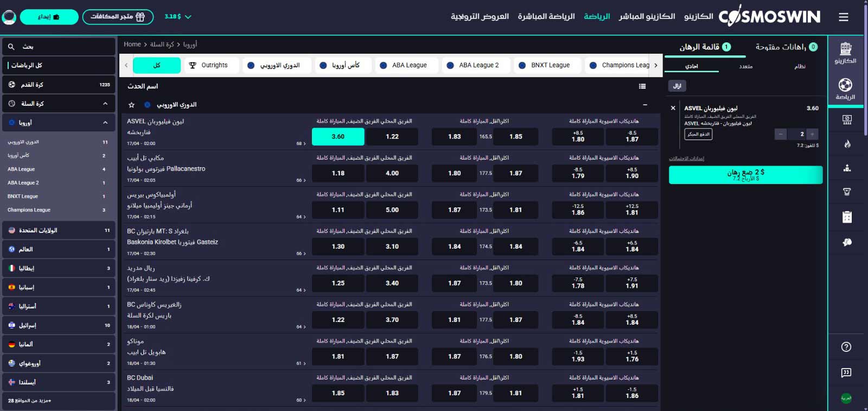This screenshot has height=411, width=868.
Task: Open the Sports top navigation tab
Action: [597, 16]
